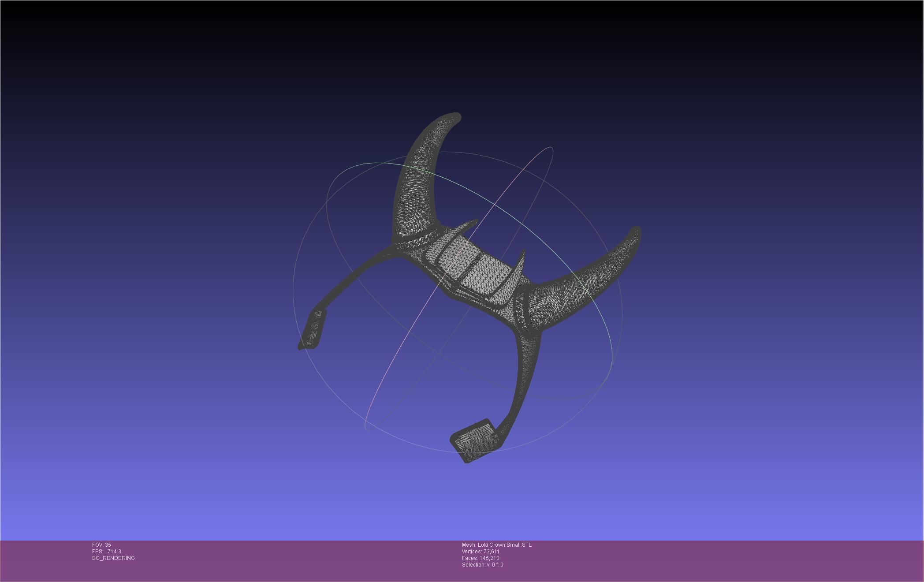Screen dimensions: 924x582
Task: Click the Selection: v: 0 f: 0 text
Action: (483, 565)
